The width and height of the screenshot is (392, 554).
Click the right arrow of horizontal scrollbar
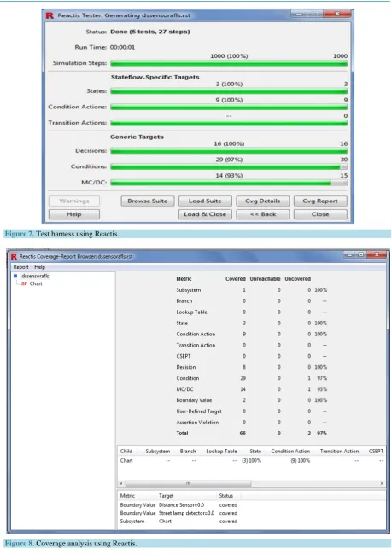(x=382, y=483)
